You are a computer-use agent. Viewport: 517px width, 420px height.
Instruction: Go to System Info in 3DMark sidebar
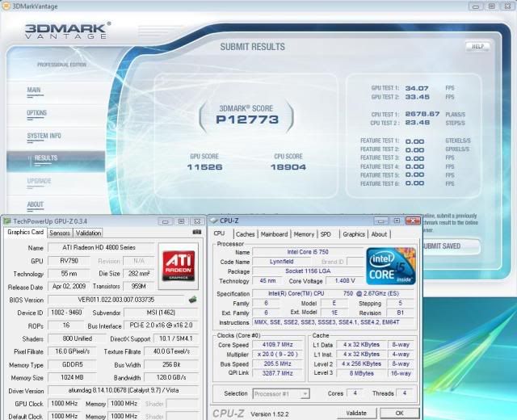tap(44, 136)
